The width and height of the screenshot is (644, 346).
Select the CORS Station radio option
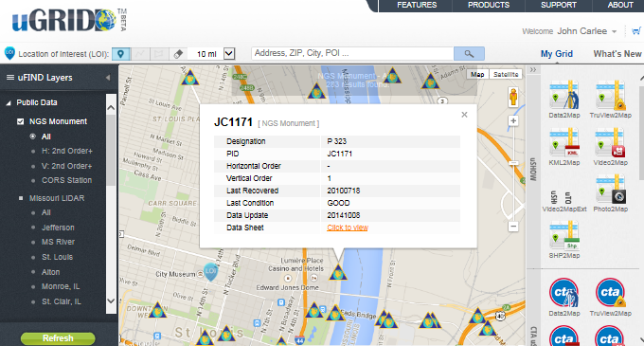pyautogui.click(x=66, y=180)
